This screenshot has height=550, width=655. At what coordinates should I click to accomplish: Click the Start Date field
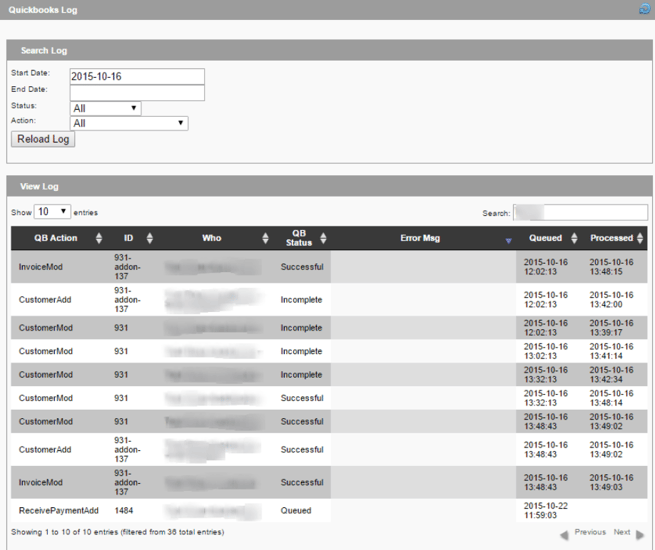(137, 77)
